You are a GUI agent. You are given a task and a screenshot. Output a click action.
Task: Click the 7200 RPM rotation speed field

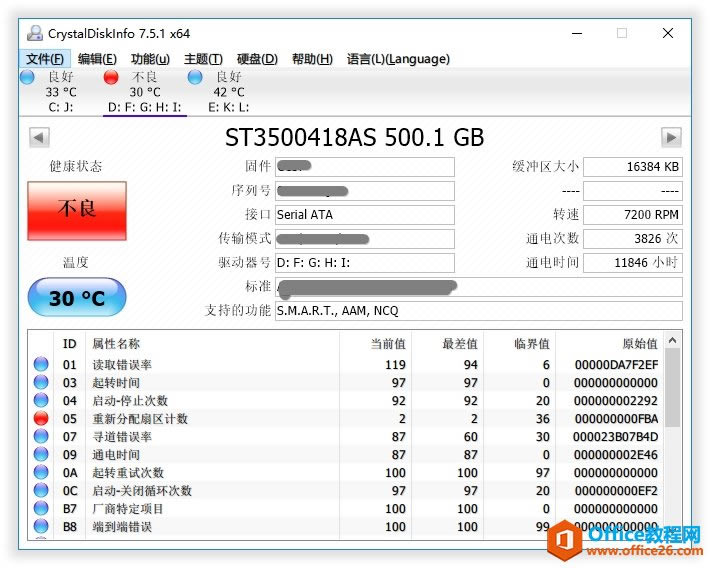coord(633,215)
